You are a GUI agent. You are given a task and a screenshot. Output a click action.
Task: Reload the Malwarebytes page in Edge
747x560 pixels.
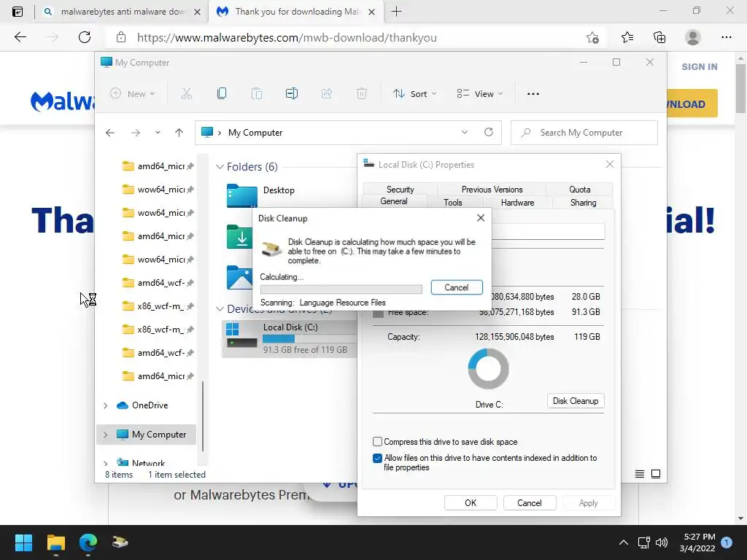click(85, 37)
